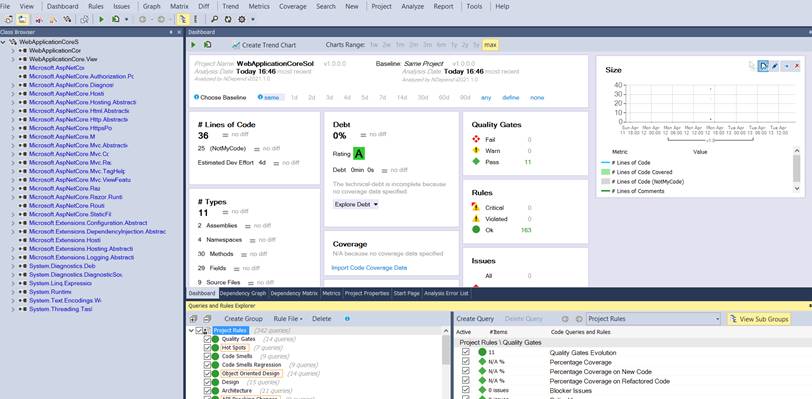Click the blue info icon beside Delete
This screenshot has height=399, width=812.
pyautogui.click(x=347, y=319)
